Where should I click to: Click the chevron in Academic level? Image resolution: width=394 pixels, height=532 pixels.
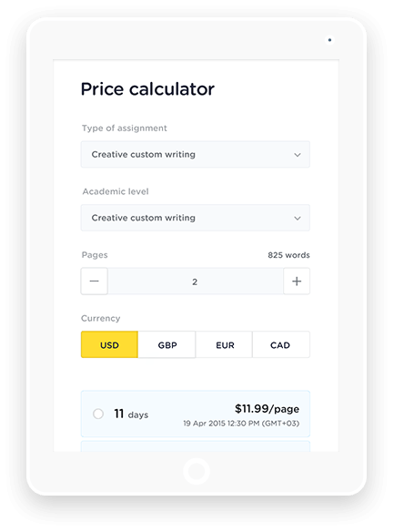298,218
